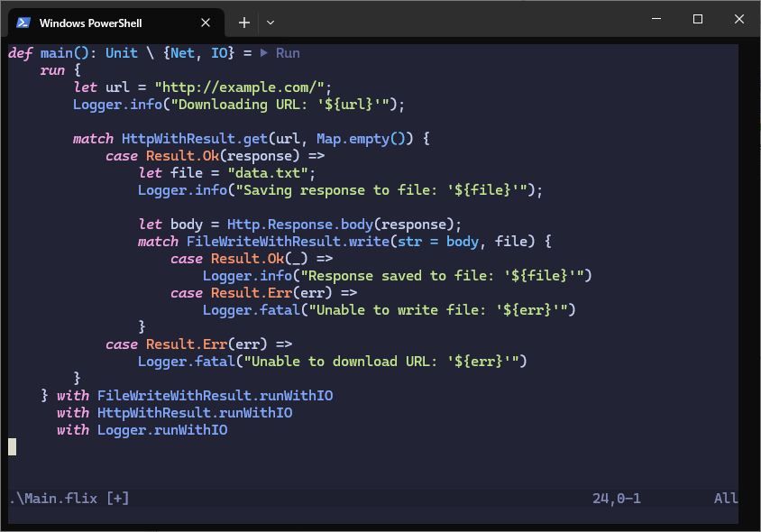Click the "Unable to download URL" string

click(381, 362)
